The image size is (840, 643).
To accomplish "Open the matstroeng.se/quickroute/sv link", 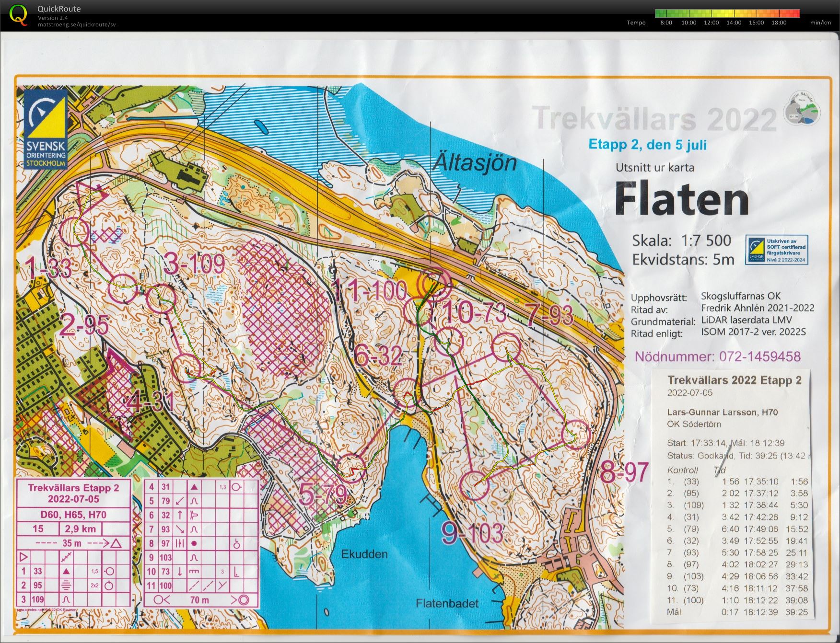I will [77, 24].
